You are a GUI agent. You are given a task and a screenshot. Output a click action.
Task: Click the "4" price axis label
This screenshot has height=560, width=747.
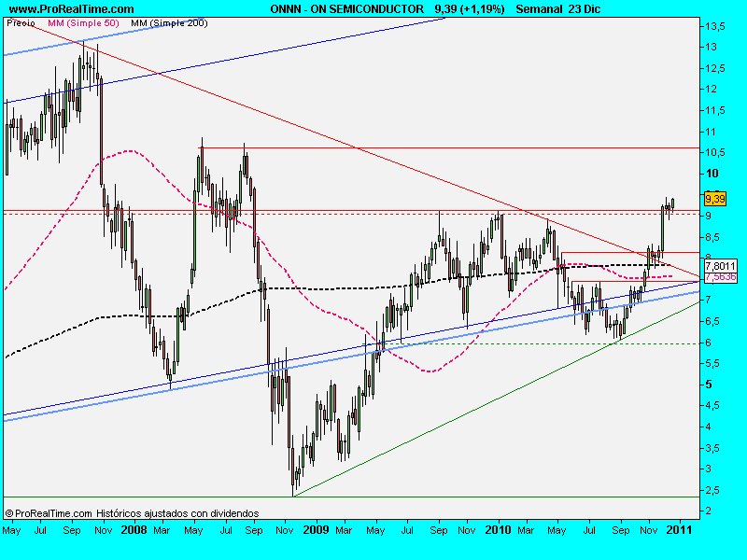709,427
